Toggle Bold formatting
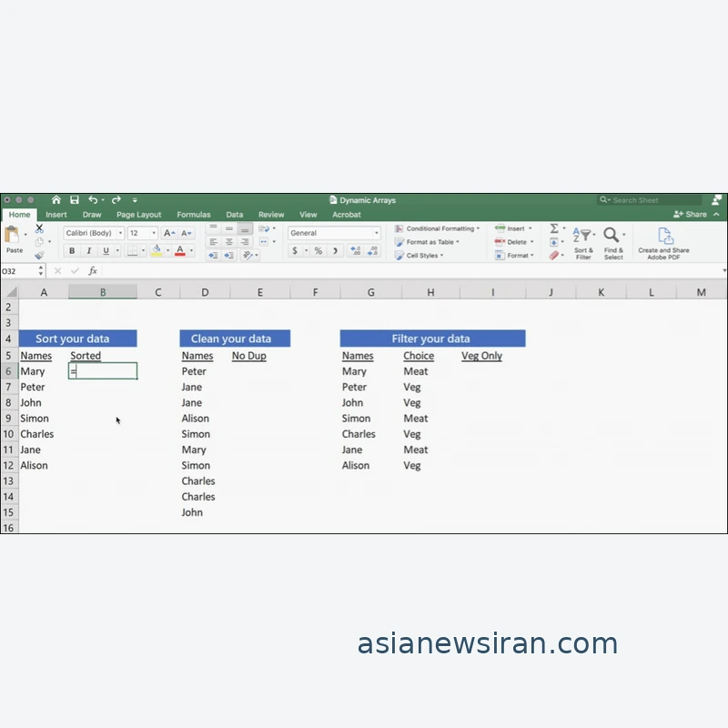The width and height of the screenshot is (728, 728). [72, 251]
